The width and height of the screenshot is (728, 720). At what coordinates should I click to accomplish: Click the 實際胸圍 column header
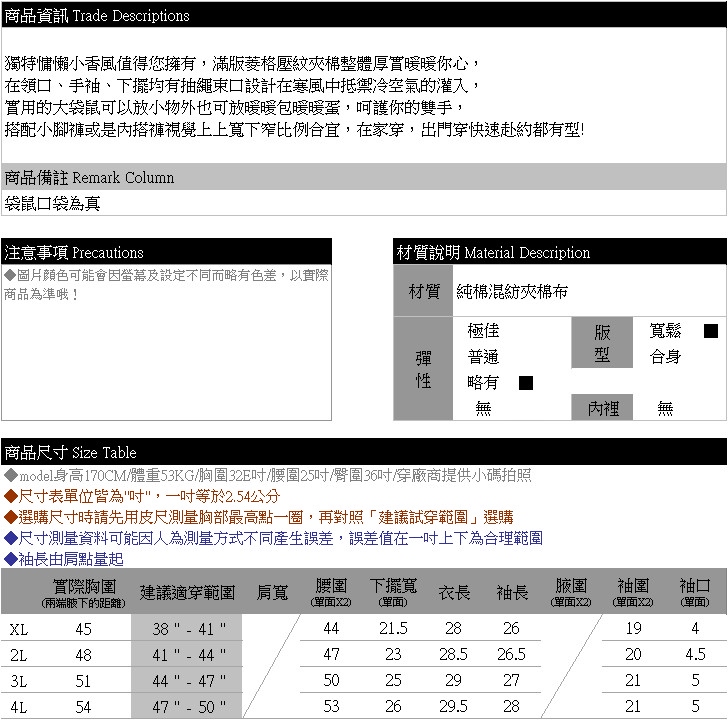[82, 591]
